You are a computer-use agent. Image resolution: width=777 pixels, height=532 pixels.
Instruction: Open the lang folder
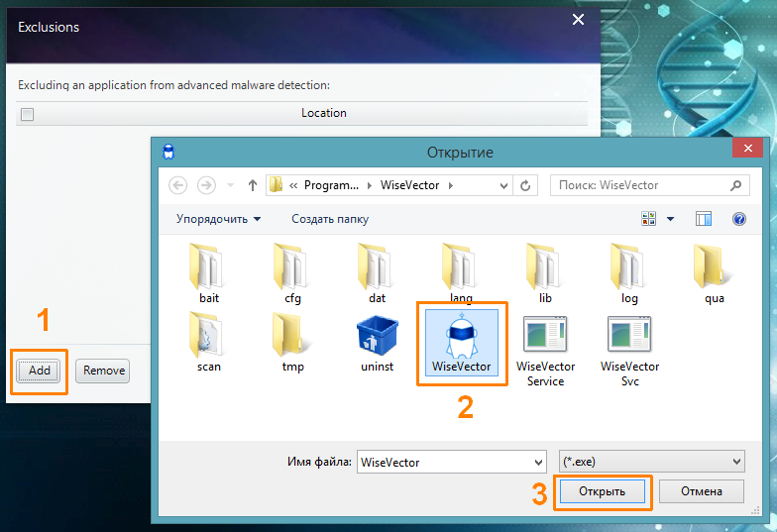pos(462,273)
